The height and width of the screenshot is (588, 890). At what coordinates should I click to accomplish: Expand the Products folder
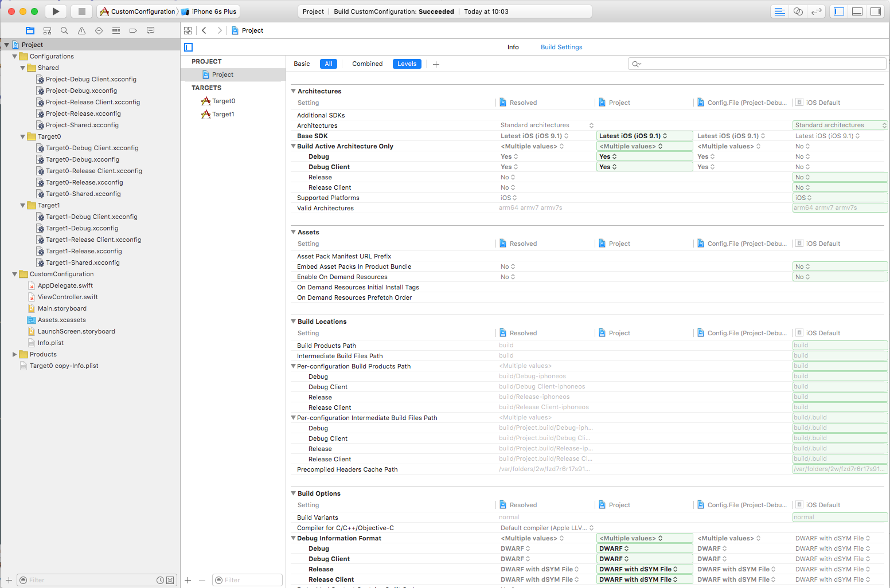(15, 355)
